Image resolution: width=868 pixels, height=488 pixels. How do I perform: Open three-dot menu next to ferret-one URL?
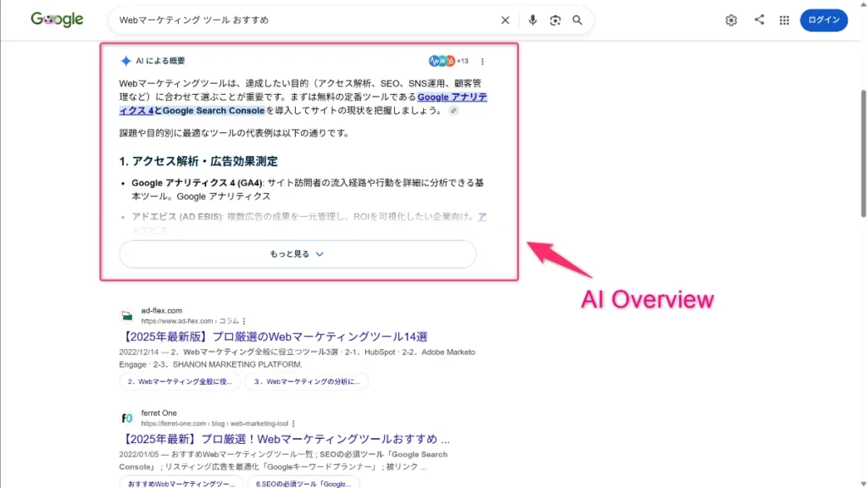(293, 424)
